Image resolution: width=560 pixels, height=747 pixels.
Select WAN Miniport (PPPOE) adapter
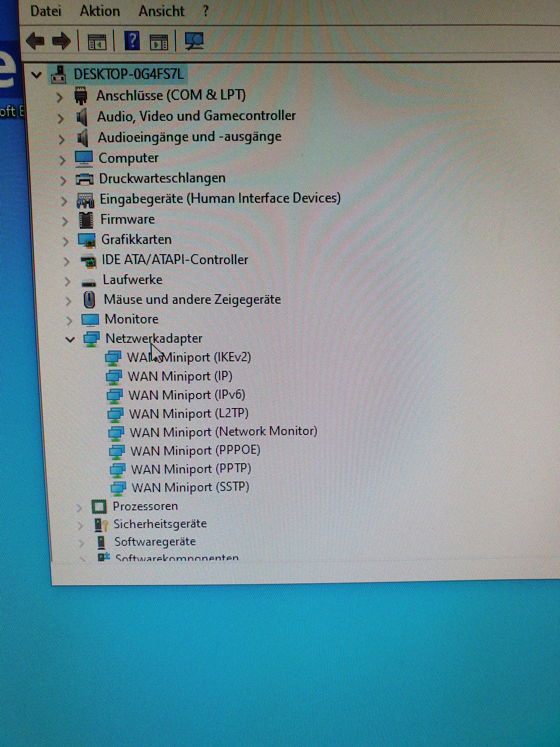pos(195,451)
